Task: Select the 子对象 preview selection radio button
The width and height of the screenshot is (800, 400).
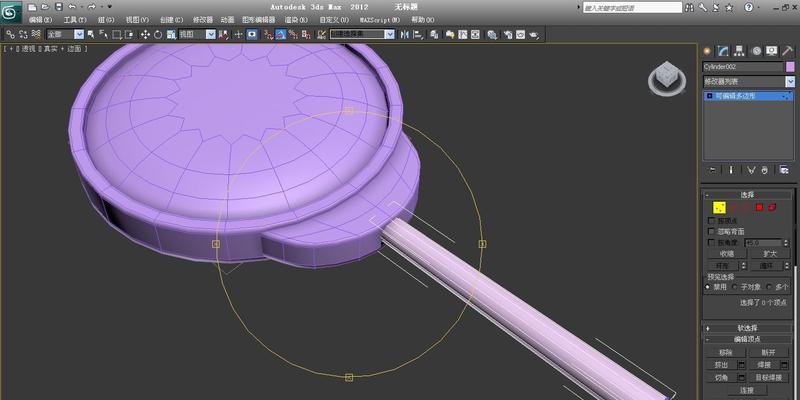Action: click(735, 287)
